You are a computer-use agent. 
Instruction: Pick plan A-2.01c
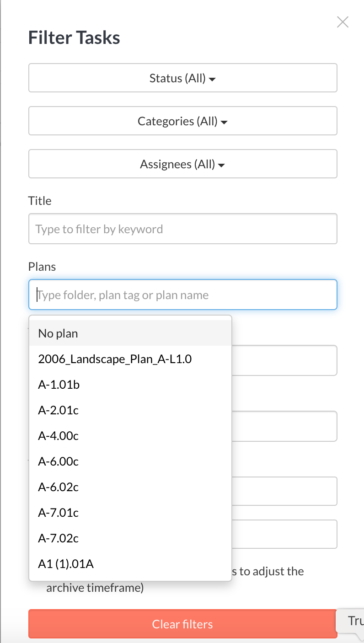click(x=130, y=410)
